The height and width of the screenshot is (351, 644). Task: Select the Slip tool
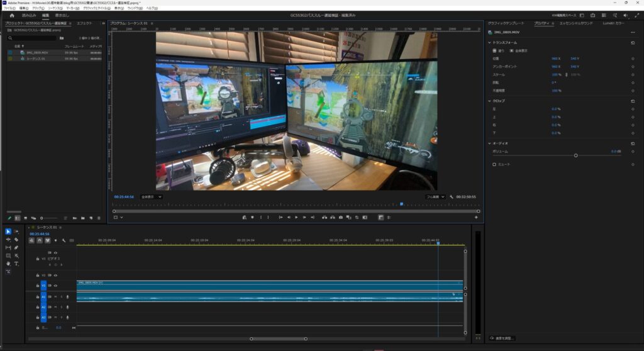[8, 247]
